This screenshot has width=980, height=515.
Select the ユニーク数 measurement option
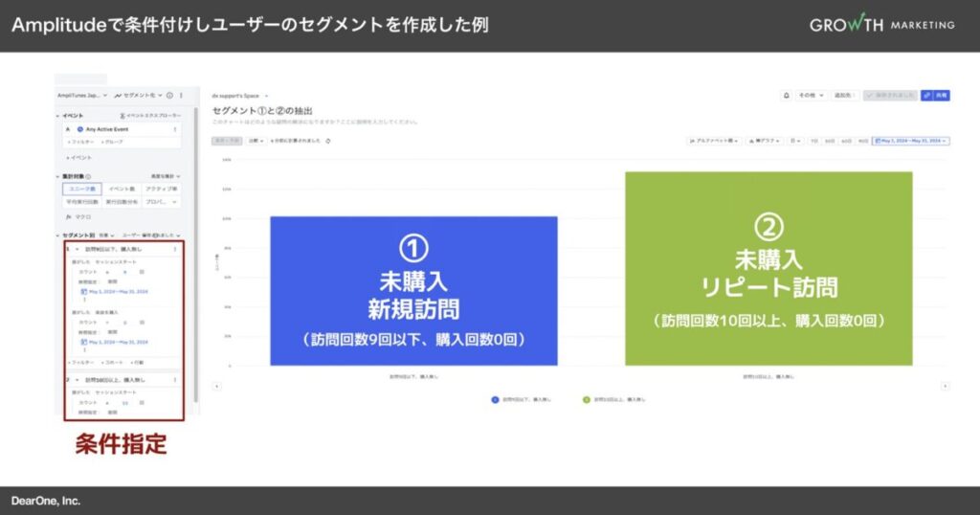81,190
